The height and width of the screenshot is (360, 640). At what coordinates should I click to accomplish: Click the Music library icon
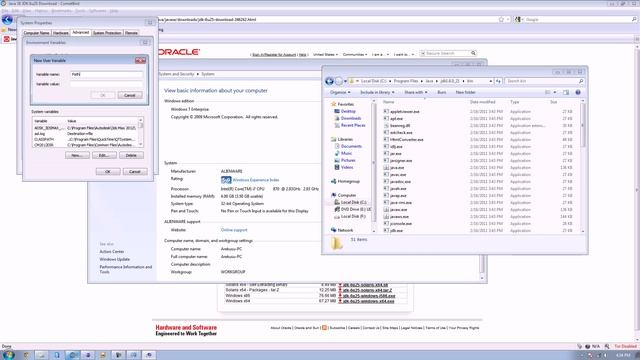337,153
